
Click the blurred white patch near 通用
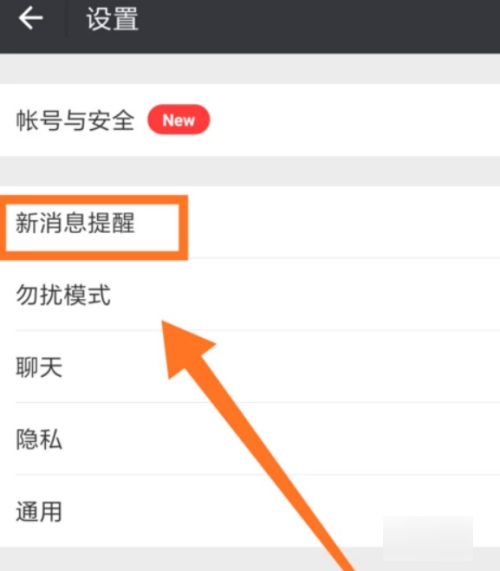coord(428,538)
